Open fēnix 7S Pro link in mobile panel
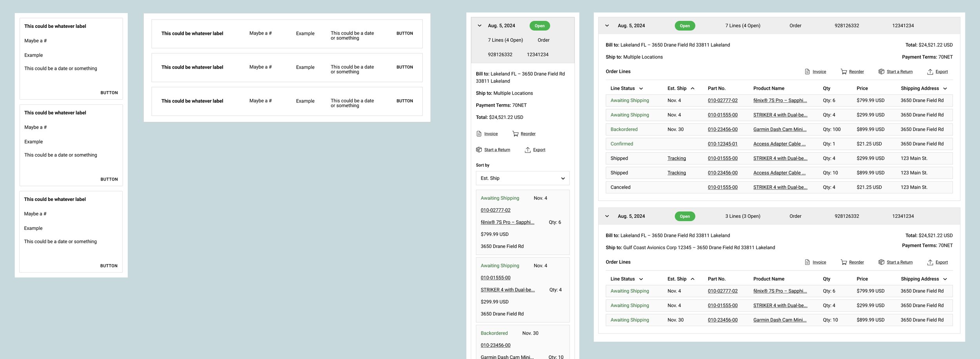The height and width of the screenshot is (359, 980). point(507,222)
